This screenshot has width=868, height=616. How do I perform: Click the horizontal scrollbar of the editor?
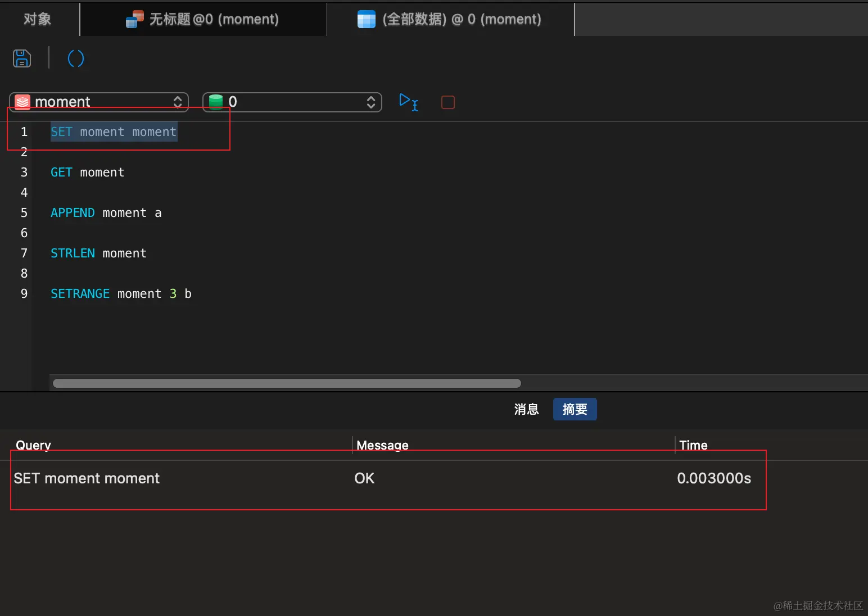(x=287, y=383)
